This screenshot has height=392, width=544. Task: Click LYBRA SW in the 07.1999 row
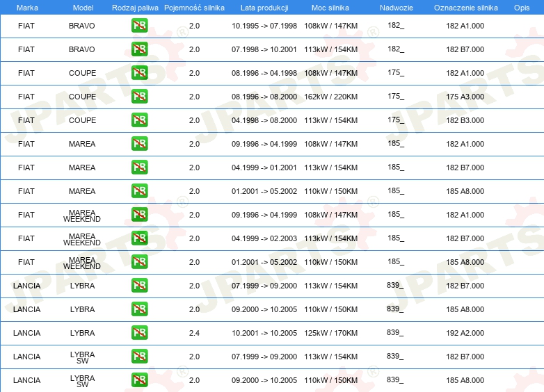tap(82, 357)
